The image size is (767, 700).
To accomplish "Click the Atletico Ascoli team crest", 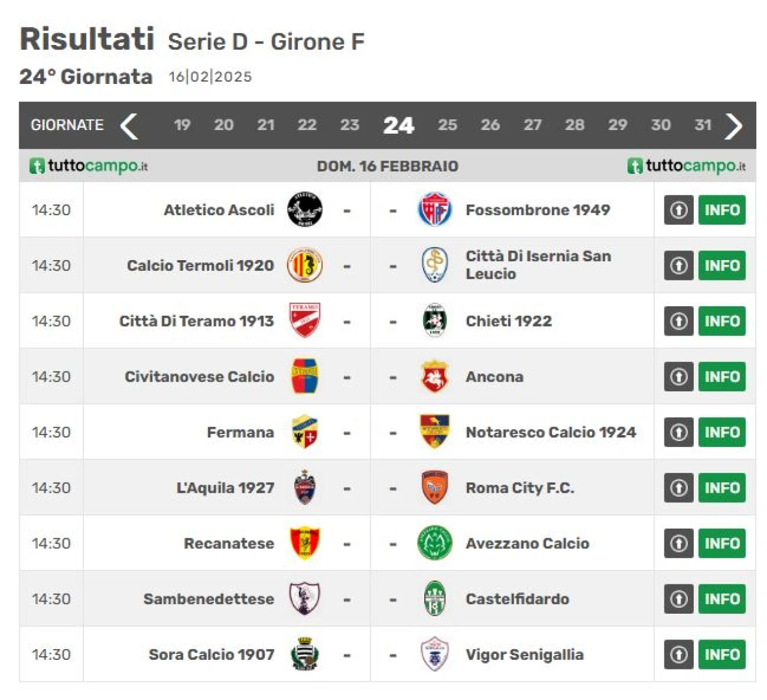I will tap(304, 210).
